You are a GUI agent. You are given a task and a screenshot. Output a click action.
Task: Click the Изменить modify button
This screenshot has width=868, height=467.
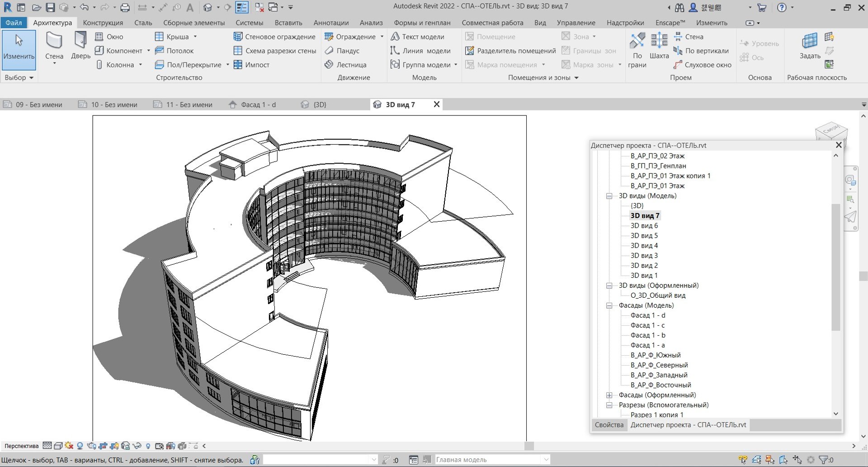pyautogui.click(x=19, y=50)
